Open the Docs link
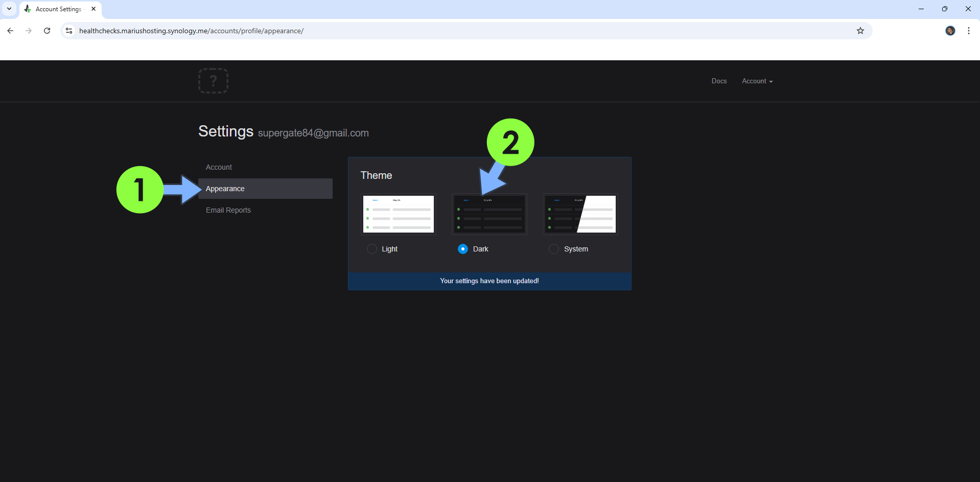 point(718,81)
